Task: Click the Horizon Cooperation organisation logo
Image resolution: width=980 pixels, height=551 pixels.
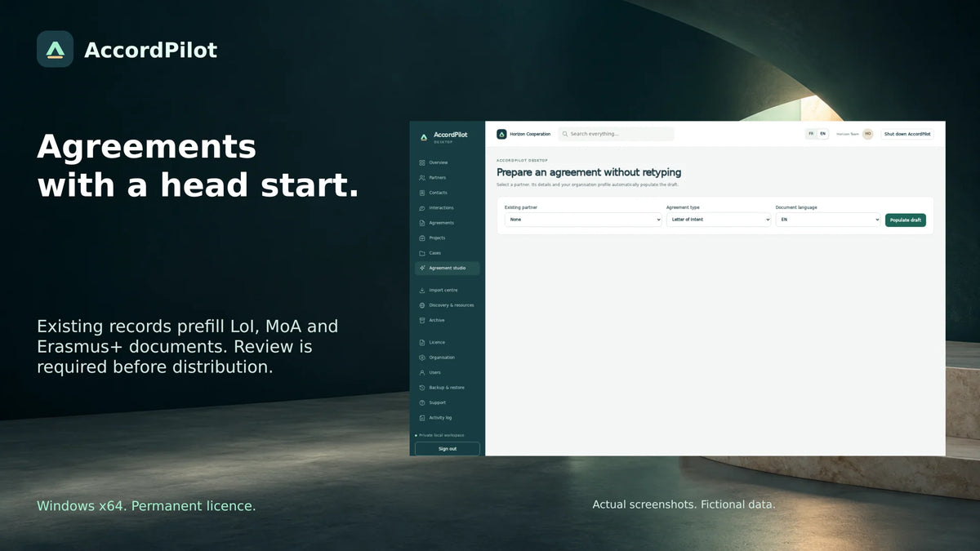Action: point(501,134)
